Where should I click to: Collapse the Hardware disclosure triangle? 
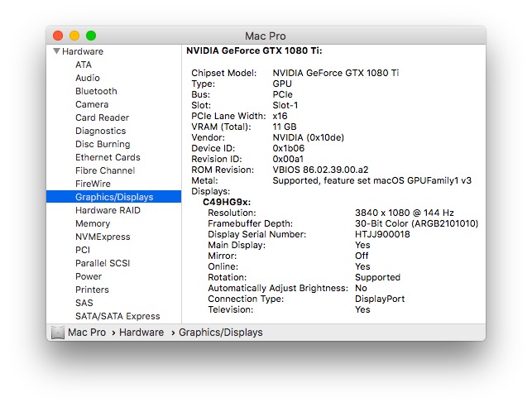point(56,51)
